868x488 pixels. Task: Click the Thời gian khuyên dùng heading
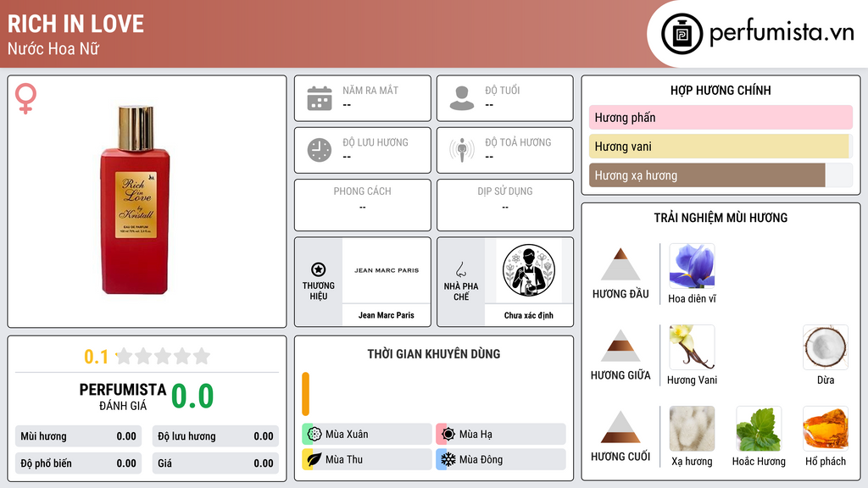433,353
